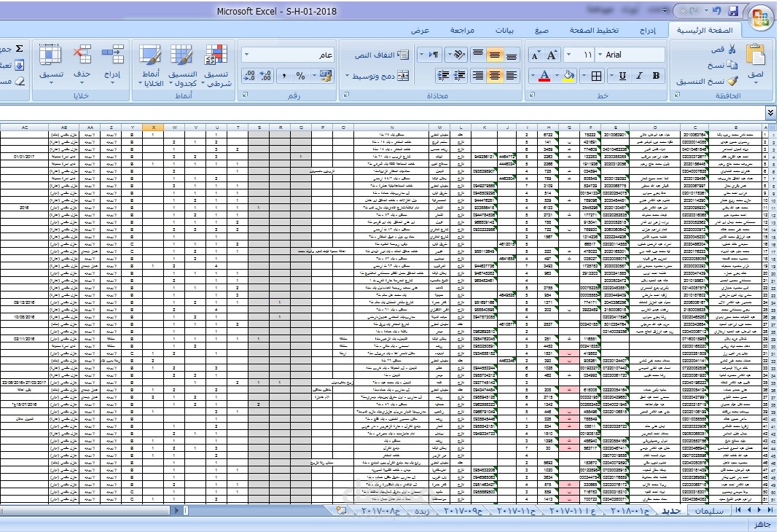Viewport: 779px width, 532px height.
Task: Open the Borders dropdown arrow
Action: (x=584, y=76)
